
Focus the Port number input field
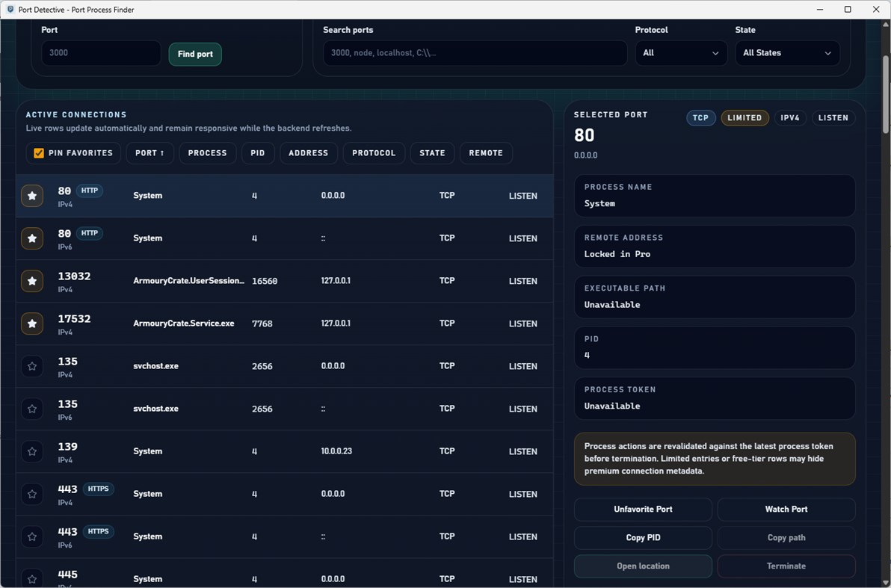101,53
